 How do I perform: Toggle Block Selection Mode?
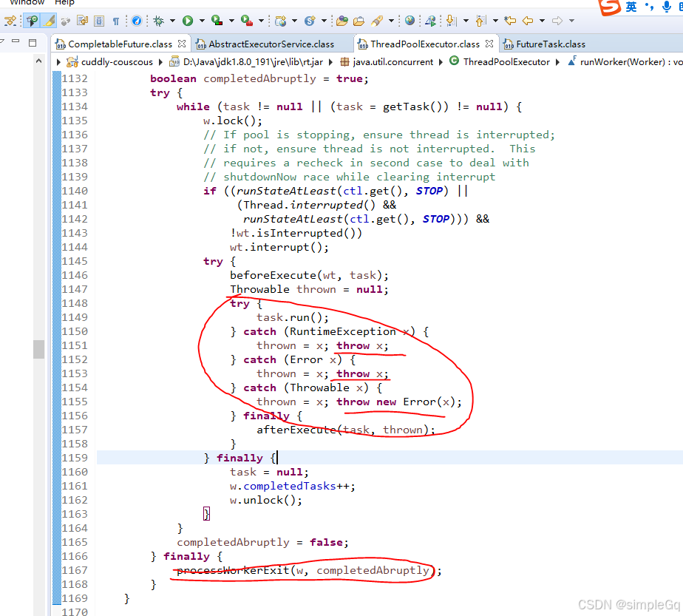tap(99, 21)
